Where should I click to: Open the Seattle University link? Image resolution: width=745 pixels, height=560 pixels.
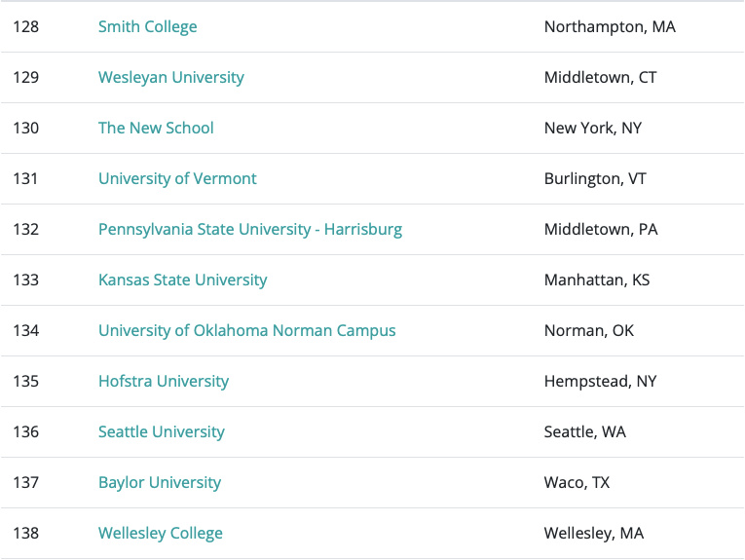[161, 432]
